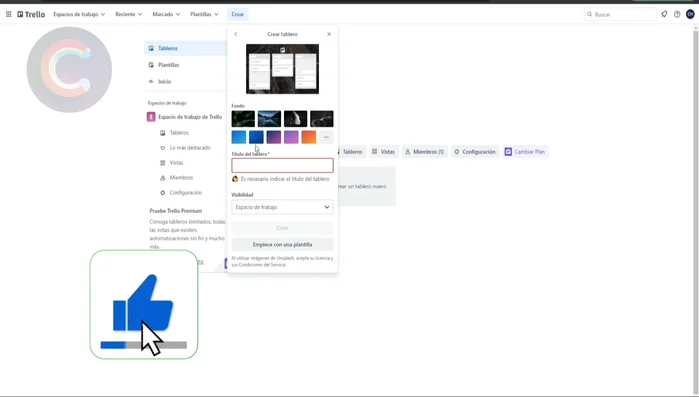699x397 pixels.
Task: Click the Crear button in top bar
Action: (238, 14)
